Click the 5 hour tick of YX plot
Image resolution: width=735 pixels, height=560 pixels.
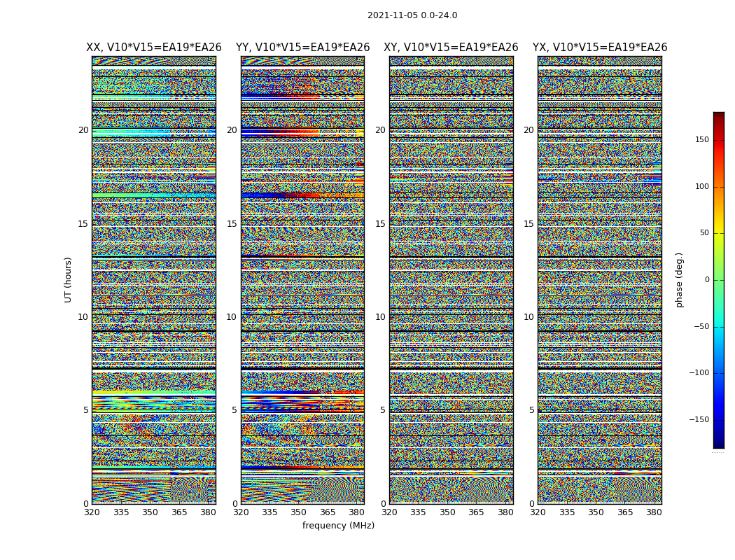click(x=531, y=410)
